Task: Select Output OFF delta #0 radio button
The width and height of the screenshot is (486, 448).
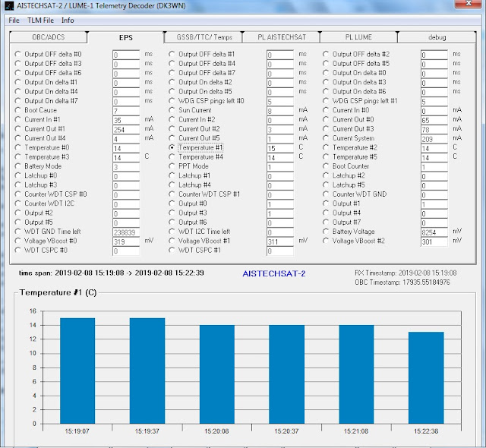Action: 18,54
